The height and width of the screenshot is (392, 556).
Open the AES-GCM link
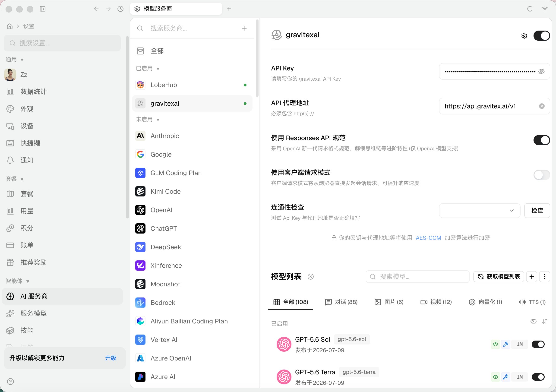pyautogui.click(x=428, y=238)
